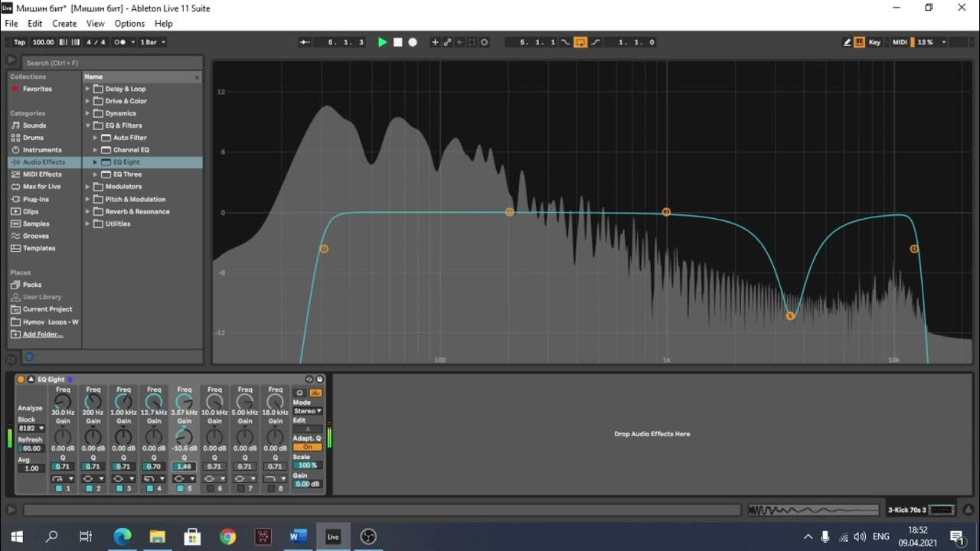
Task: Click the Arrangement Record button
Action: tap(413, 42)
